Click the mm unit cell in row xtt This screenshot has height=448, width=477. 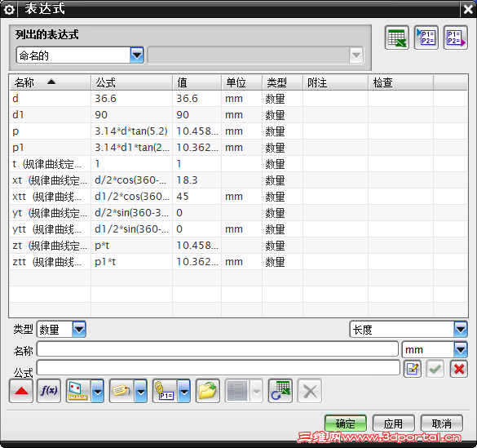[242, 197]
